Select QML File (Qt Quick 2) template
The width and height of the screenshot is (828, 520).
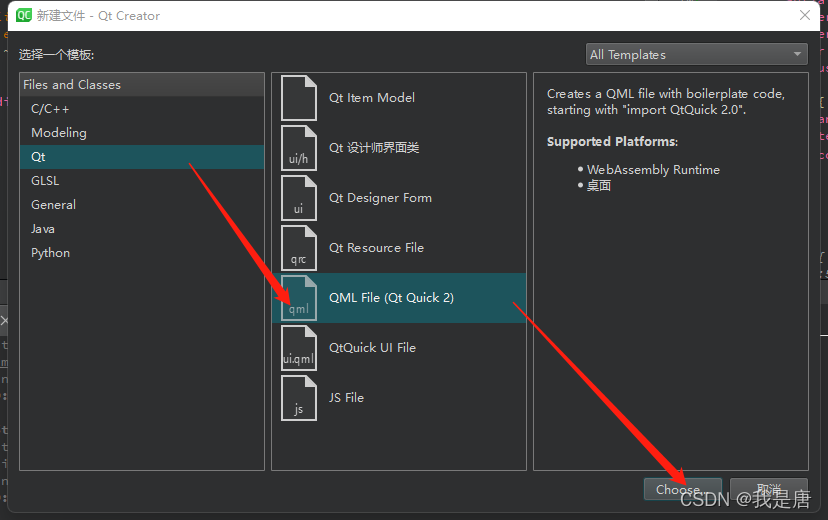click(x=399, y=298)
